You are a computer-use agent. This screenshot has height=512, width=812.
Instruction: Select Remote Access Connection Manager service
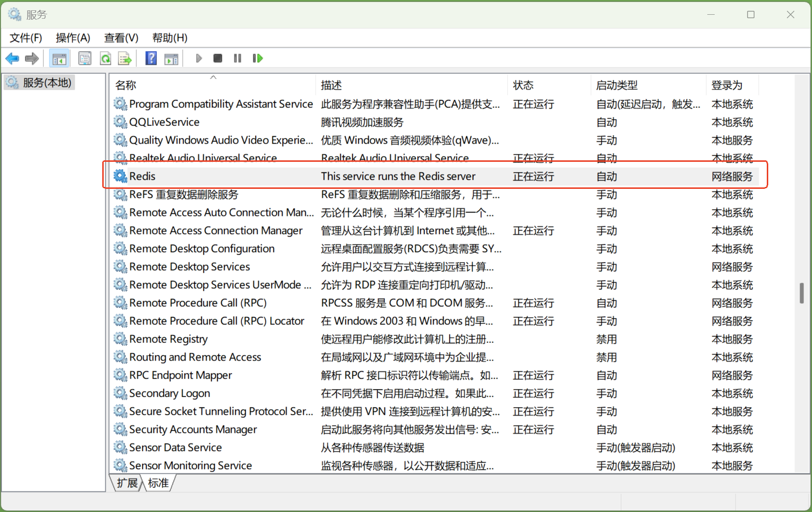tap(216, 231)
